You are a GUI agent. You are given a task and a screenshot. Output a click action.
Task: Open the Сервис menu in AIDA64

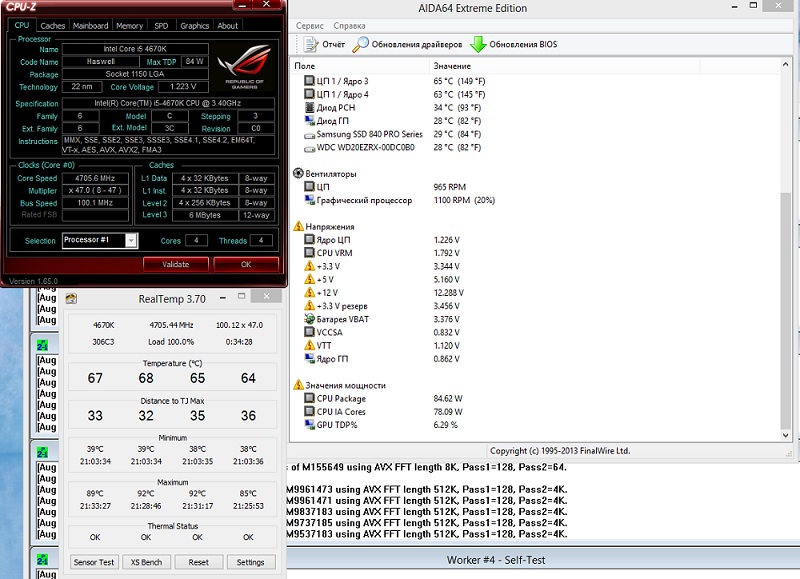coord(310,26)
